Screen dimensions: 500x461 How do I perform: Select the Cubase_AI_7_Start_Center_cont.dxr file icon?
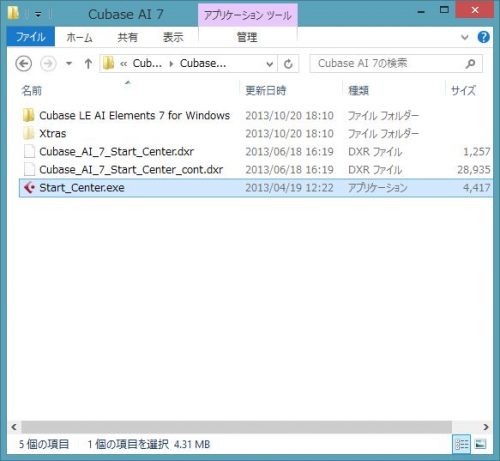point(29,169)
